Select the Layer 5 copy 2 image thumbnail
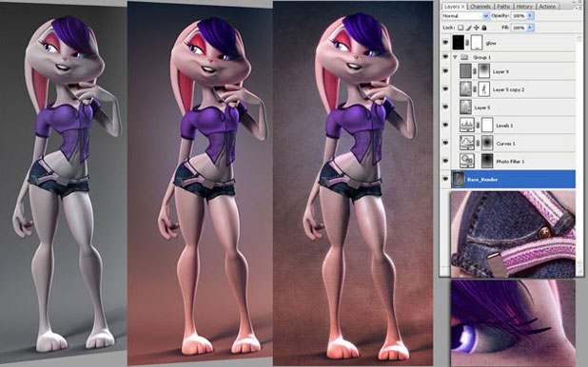Image resolution: width=588 pixels, height=367 pixels. click(x=466, y=89)
